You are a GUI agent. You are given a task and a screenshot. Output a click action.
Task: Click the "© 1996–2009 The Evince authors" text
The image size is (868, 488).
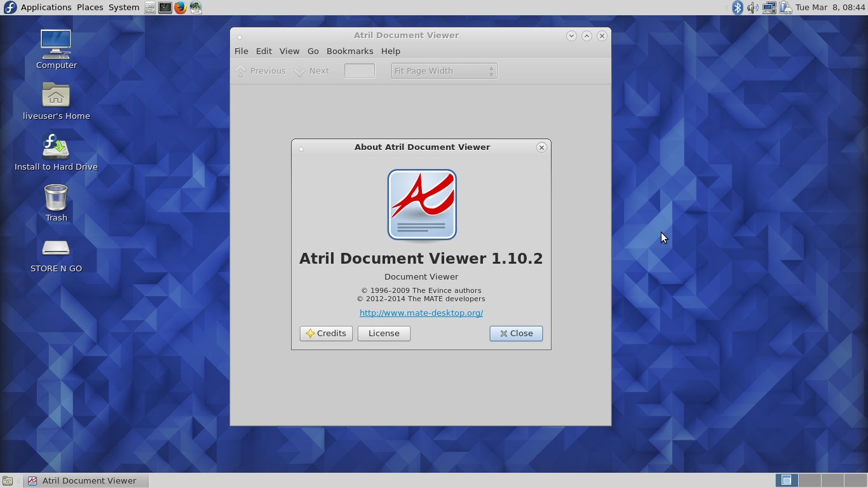tap(421, 290)
